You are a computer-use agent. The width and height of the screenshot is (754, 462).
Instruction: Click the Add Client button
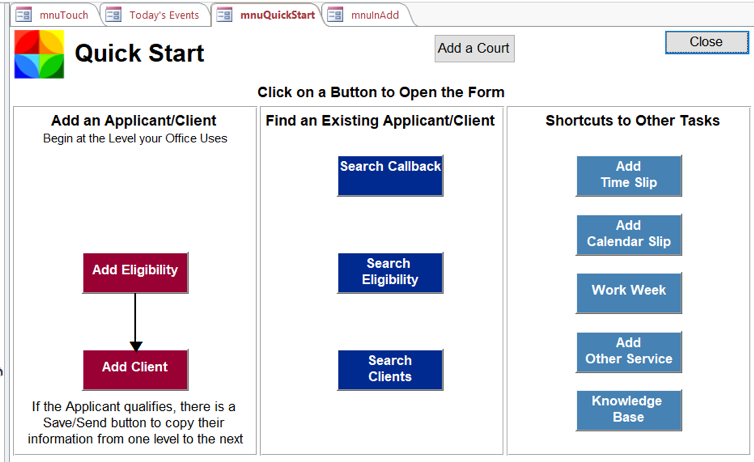coord(135,368)
